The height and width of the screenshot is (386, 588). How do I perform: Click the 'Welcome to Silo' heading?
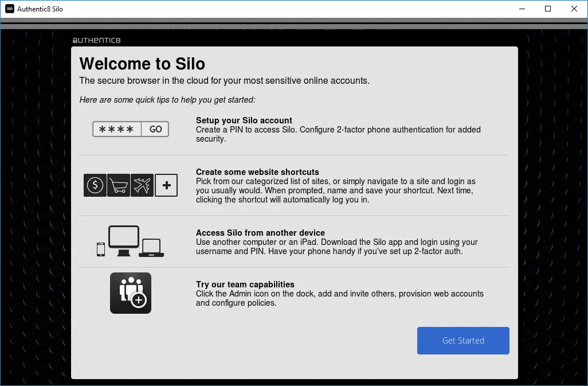coord(142,64)
